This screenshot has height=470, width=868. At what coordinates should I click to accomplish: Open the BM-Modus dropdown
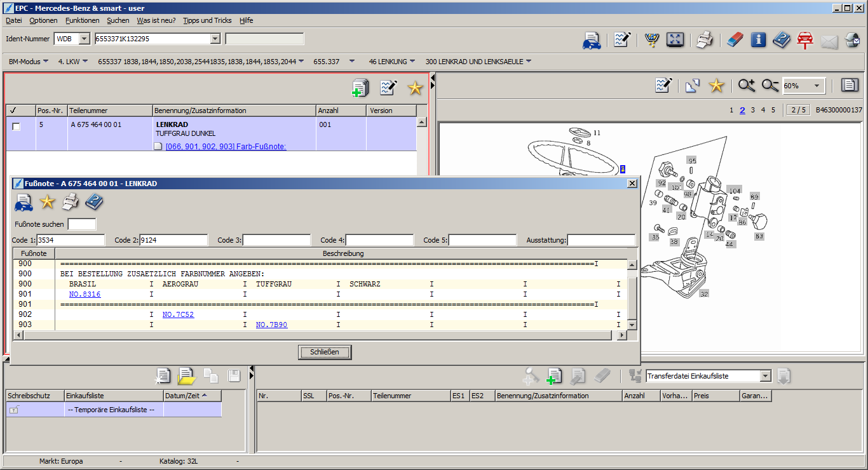29,62
